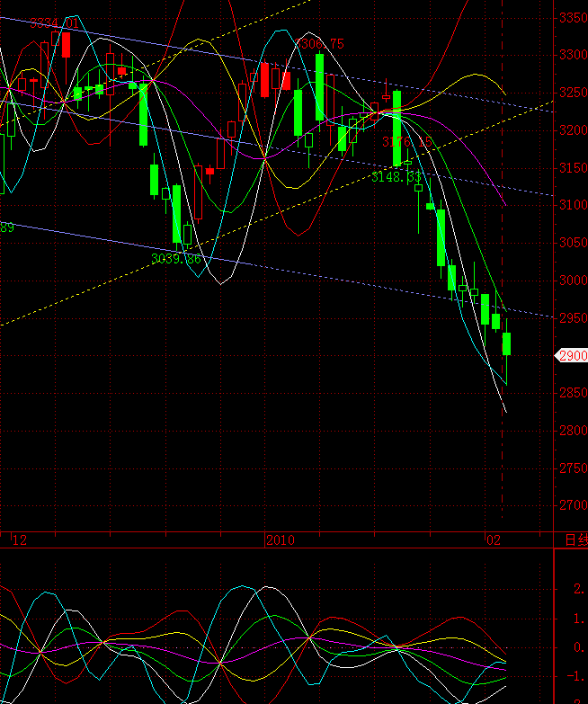Click the 3350 price axis label
This screenshot has height=704, width=588.
[x=574, y=18]
